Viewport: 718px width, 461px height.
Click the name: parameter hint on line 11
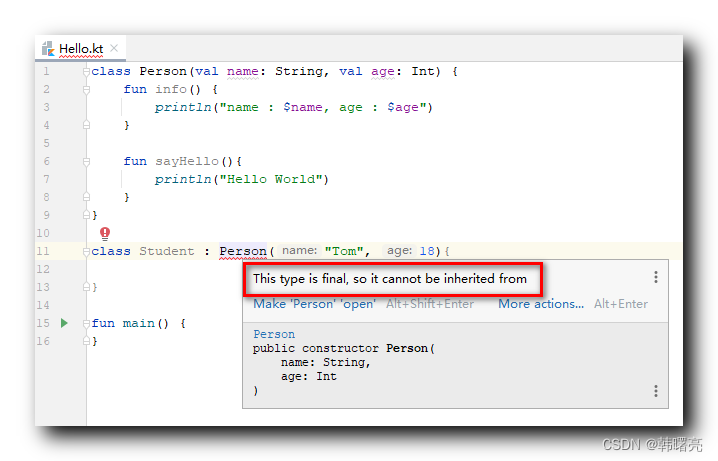[x=299, y=251]
